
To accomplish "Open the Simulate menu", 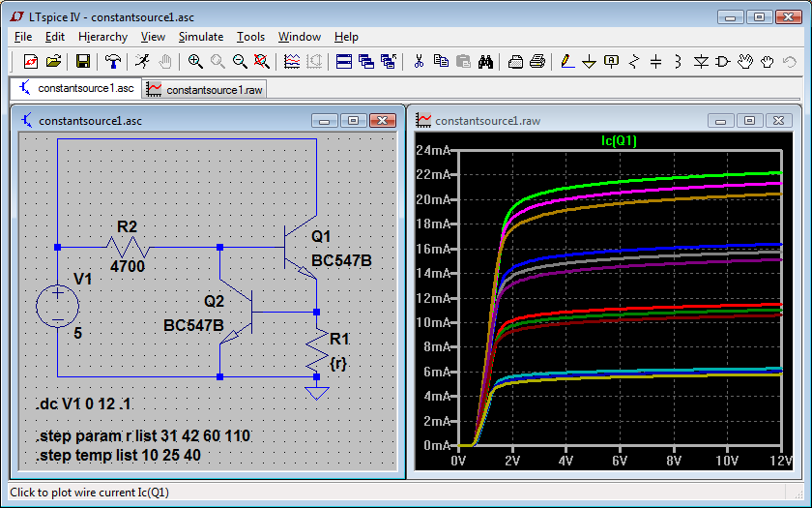I will coord(201,37).
